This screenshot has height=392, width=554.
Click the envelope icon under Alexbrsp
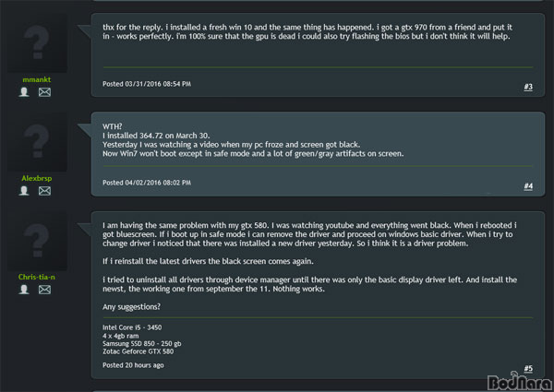[x=44, y=191]
